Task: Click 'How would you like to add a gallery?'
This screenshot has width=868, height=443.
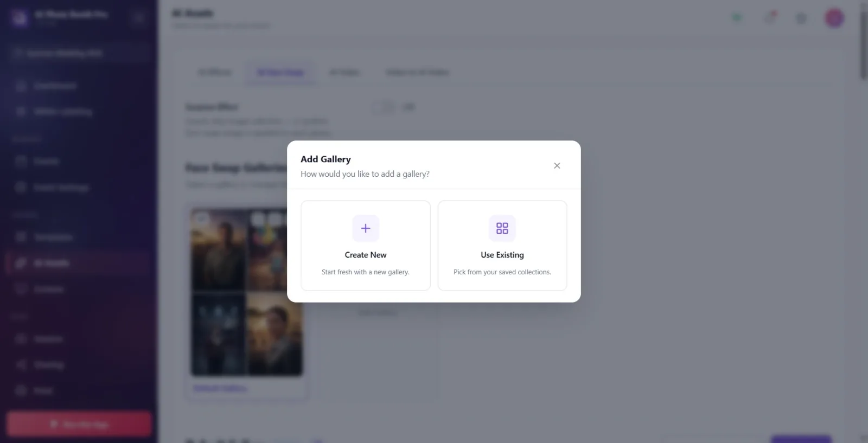Action: 365,174
